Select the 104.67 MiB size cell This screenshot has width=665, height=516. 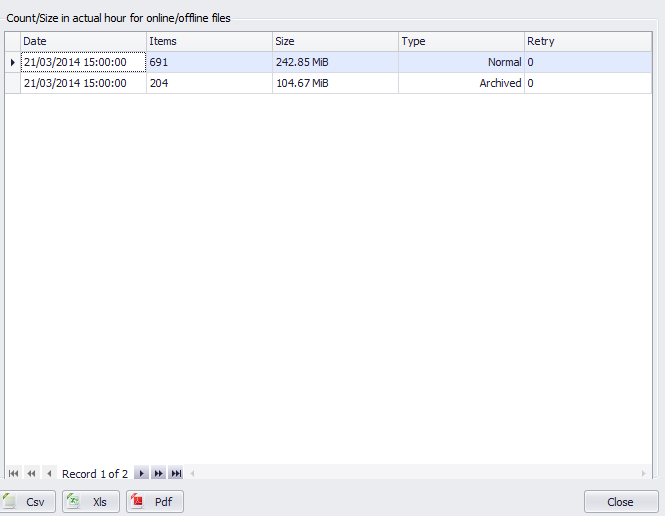click(x=335, y=83)
